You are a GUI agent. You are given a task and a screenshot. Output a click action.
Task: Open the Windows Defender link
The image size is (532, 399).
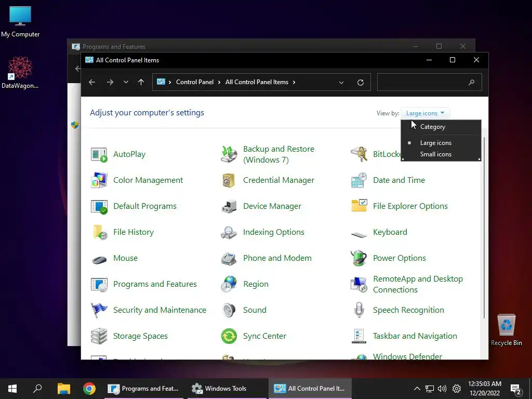(407, 356)
